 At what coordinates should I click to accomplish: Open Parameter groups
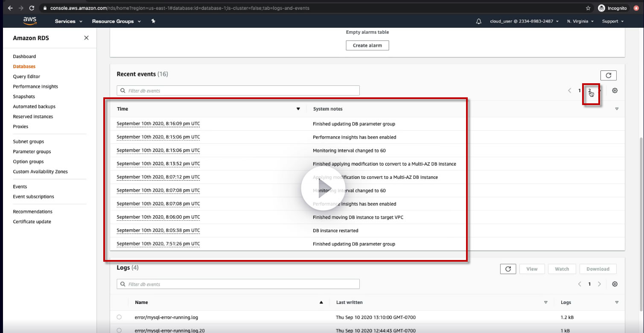click(x=32, y=152)
